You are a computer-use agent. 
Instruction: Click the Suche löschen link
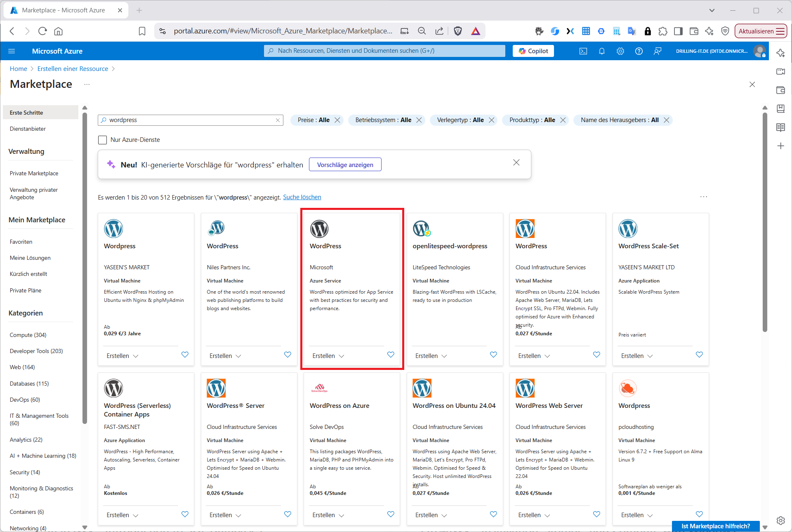[302, 197]
